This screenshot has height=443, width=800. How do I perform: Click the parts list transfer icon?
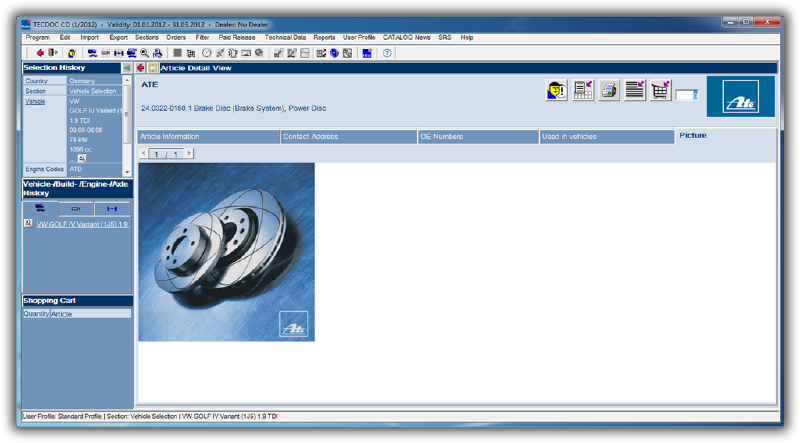583,90
